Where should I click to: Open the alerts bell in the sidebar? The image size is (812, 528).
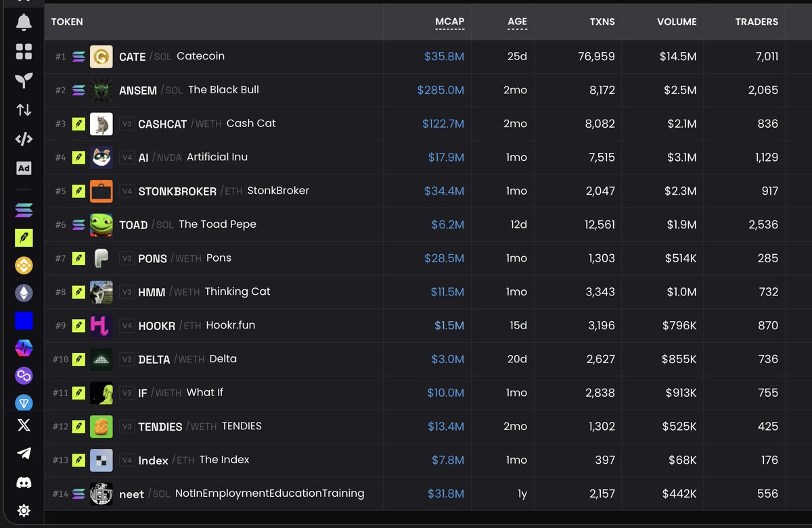pyautogui.click(x=24, y=22)
